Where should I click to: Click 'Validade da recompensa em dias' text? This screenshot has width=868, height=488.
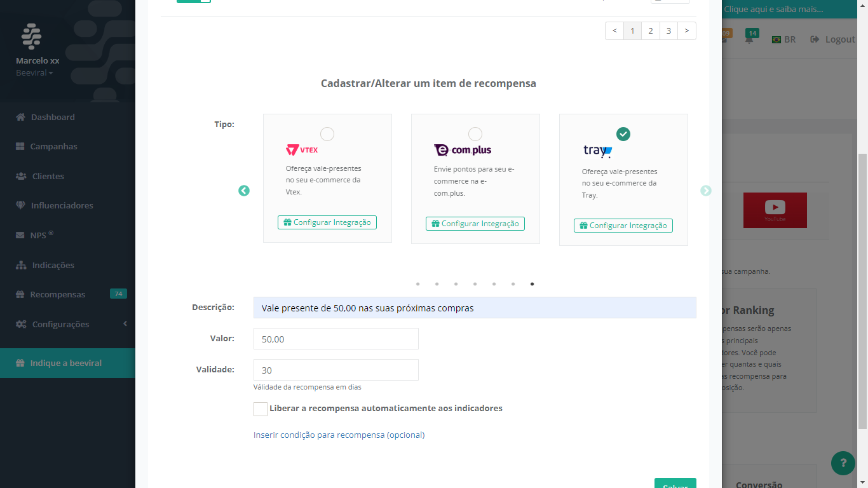coord(308,387)
